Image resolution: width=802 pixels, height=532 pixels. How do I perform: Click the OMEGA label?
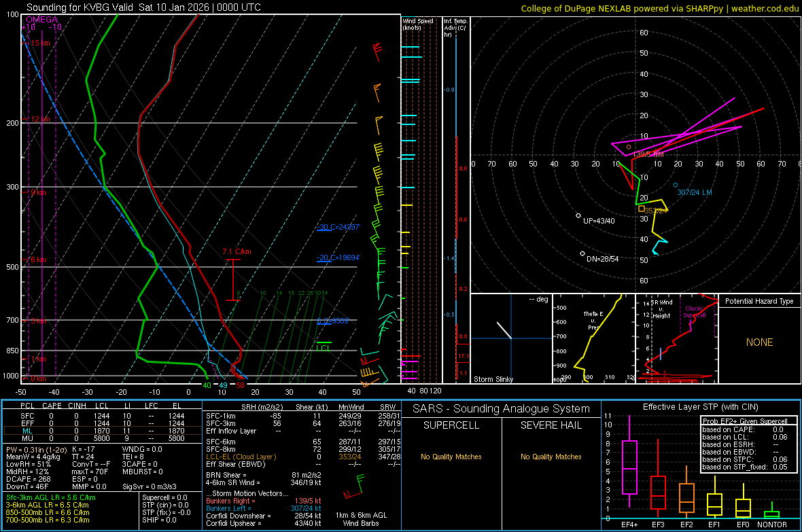42,20
